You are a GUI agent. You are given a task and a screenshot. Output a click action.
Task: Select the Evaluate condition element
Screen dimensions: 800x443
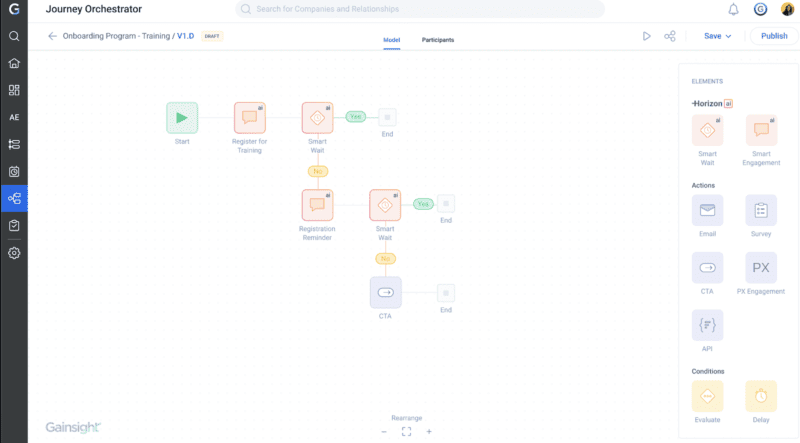[707, 396]
